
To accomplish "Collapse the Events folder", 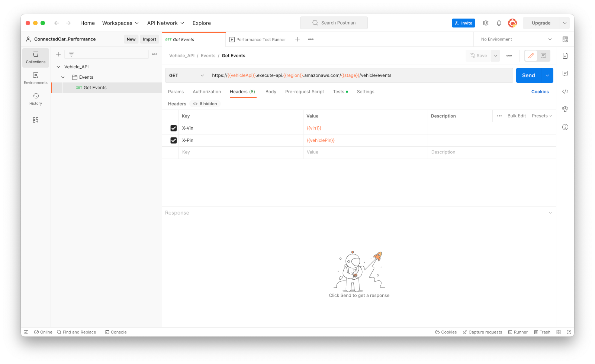I will (63, 77).
